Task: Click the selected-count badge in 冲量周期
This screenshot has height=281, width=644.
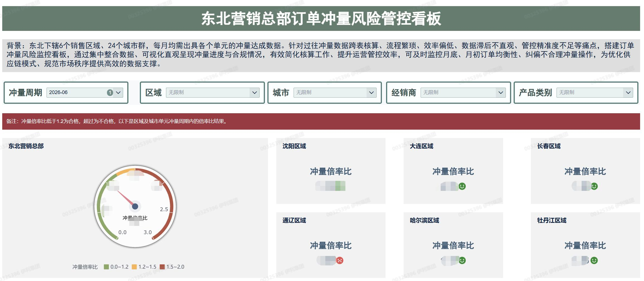Action: 110,93
